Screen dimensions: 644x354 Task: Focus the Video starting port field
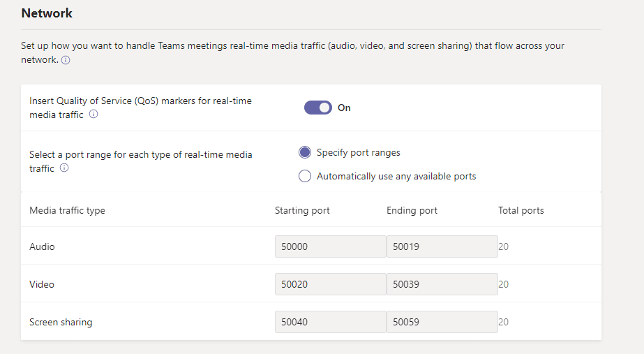[x=330, y=284]
